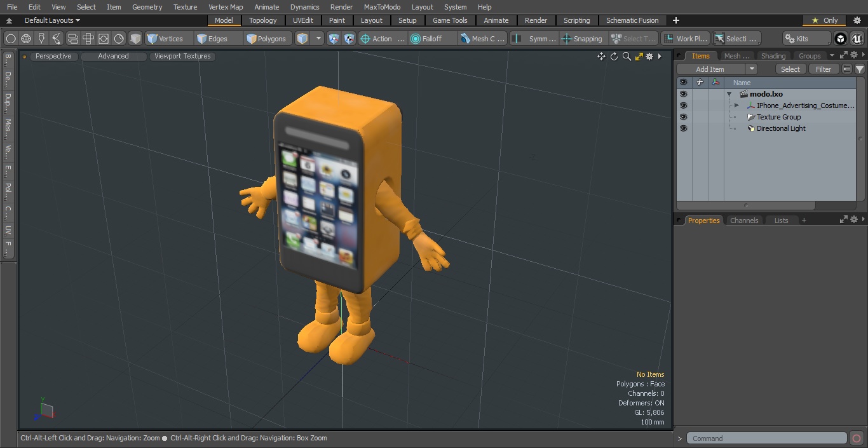Screen dimensions: 868x448
Task: Select the pen-shaped tool icon
Action: pos(41,39)
